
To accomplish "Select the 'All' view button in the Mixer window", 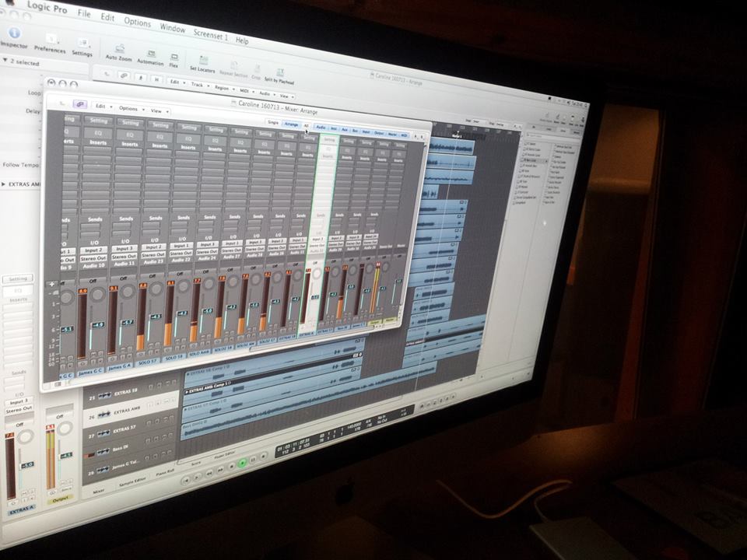I will (x=306, y=126).
